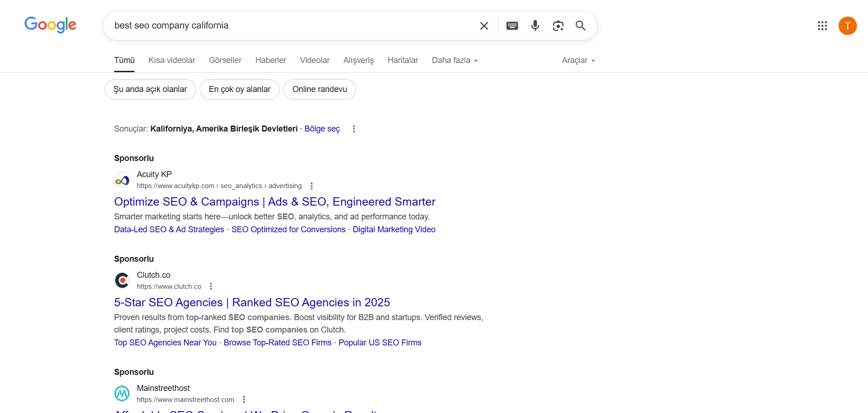868x413 pixels.
Task: Click the Google logo
Action: [50, 25]
